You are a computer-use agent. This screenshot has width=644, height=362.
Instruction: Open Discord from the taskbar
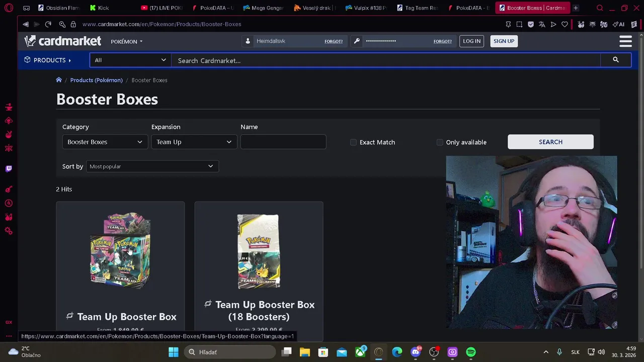tap(416, 352)
